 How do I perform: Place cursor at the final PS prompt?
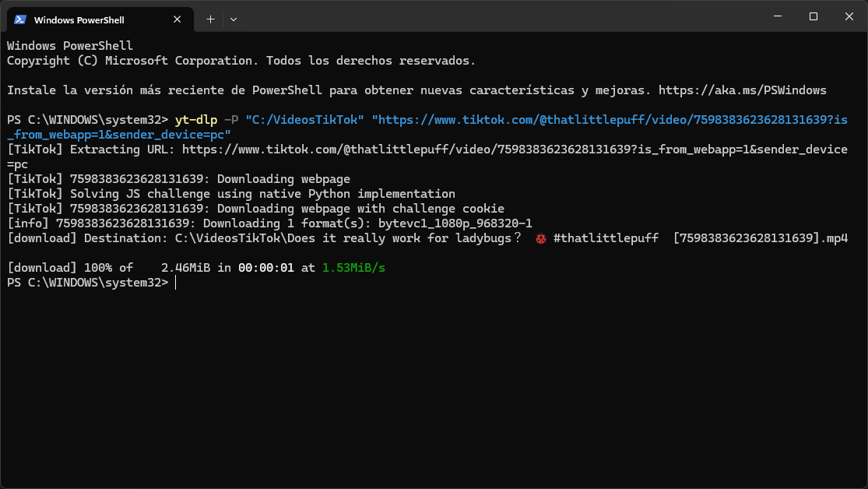175,283
